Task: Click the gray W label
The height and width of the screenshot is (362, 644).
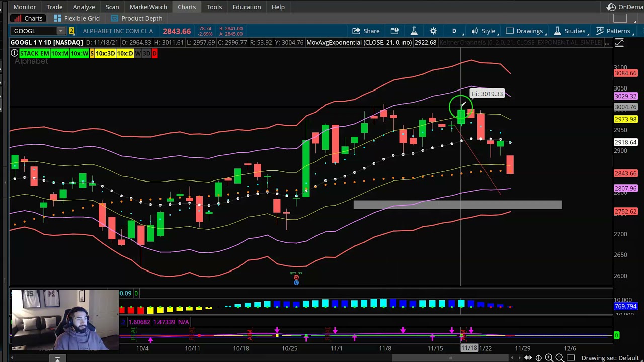Action: [x=138, y=53]
